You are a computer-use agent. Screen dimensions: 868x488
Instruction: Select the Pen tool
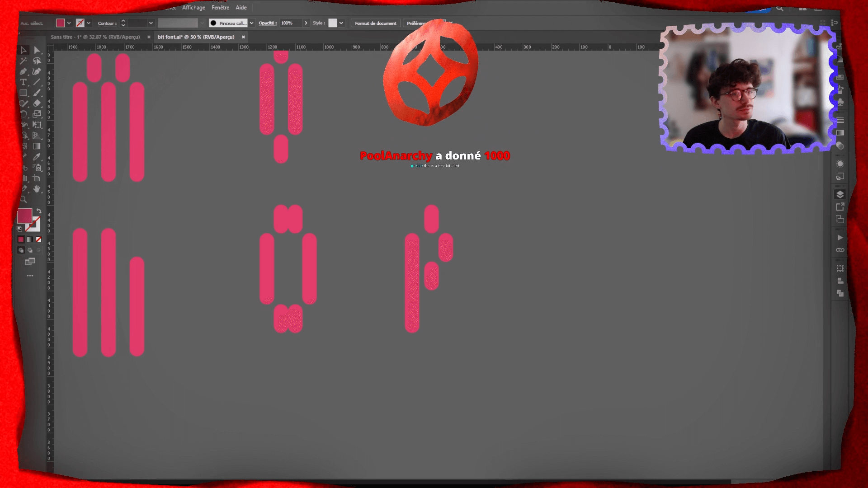[x=24, y=71]
